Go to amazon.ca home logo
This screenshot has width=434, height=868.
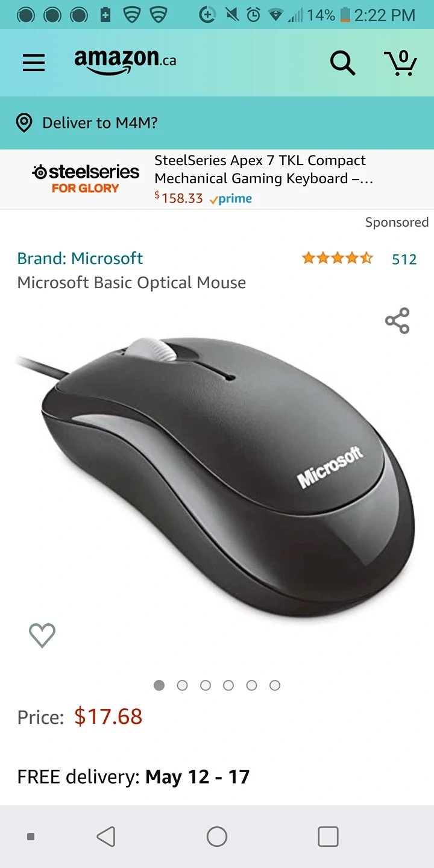click(125, 62)
